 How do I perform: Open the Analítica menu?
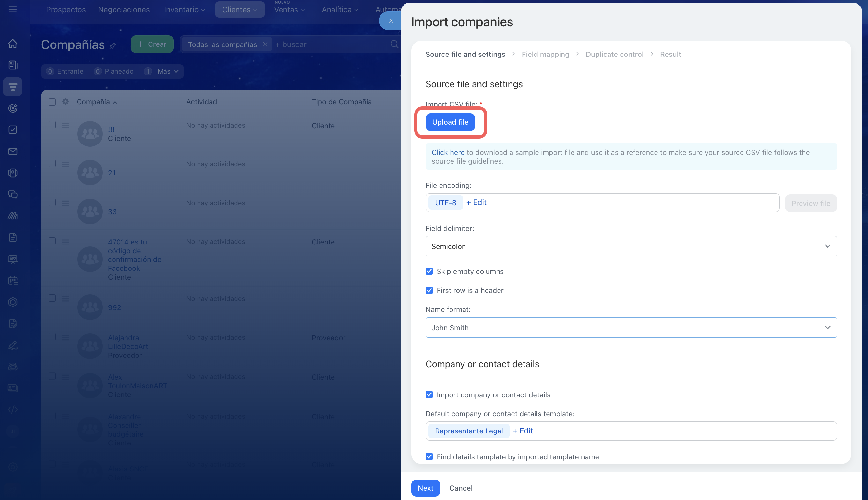(340, 10)
